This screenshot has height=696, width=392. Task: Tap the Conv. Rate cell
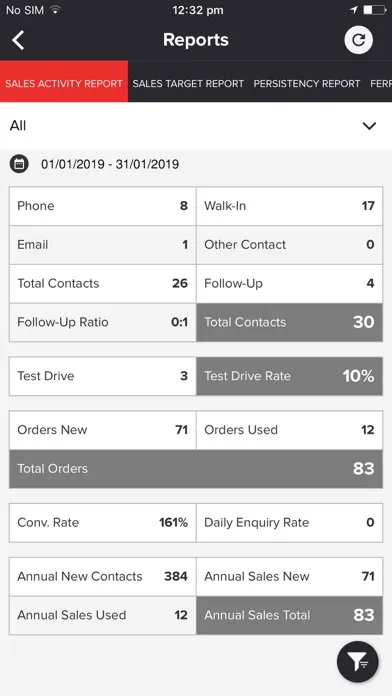click(x=103, y=522)
